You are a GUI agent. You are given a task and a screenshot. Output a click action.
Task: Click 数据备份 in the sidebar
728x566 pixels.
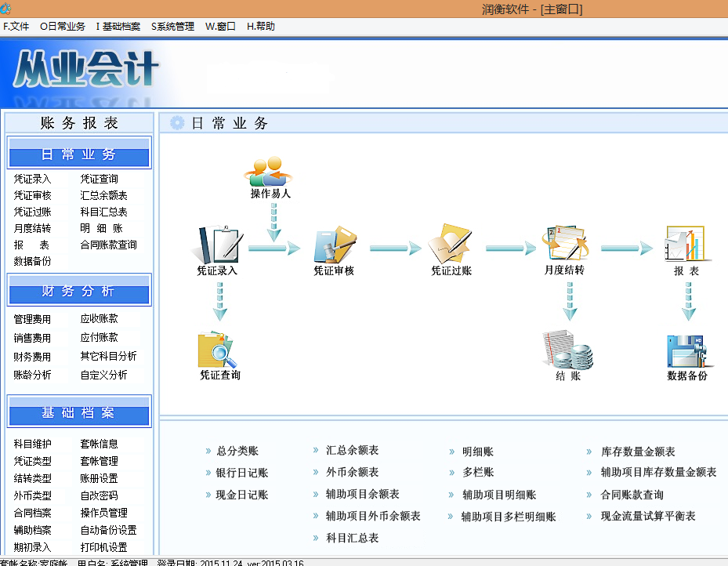tap(32, 261)
